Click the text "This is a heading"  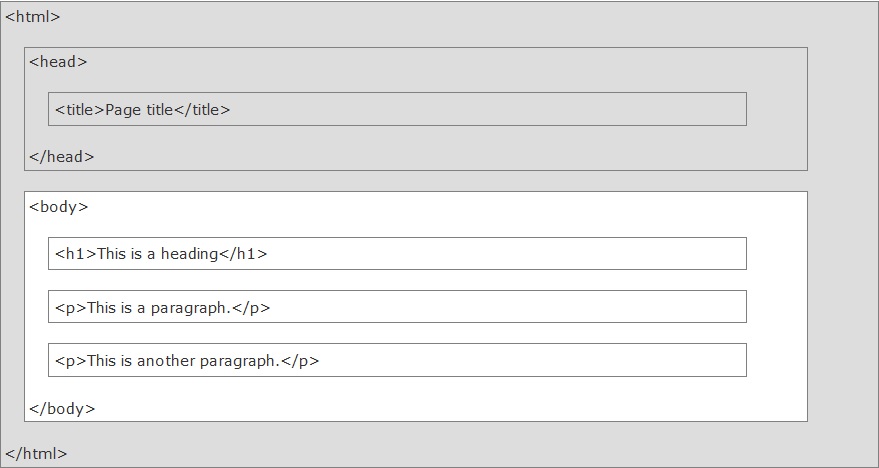(157, 254)
